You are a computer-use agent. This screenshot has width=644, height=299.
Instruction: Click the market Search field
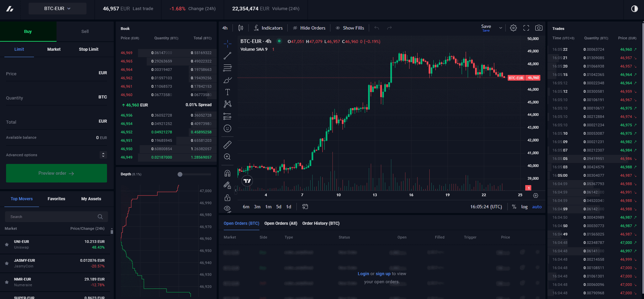click(57, 217)
